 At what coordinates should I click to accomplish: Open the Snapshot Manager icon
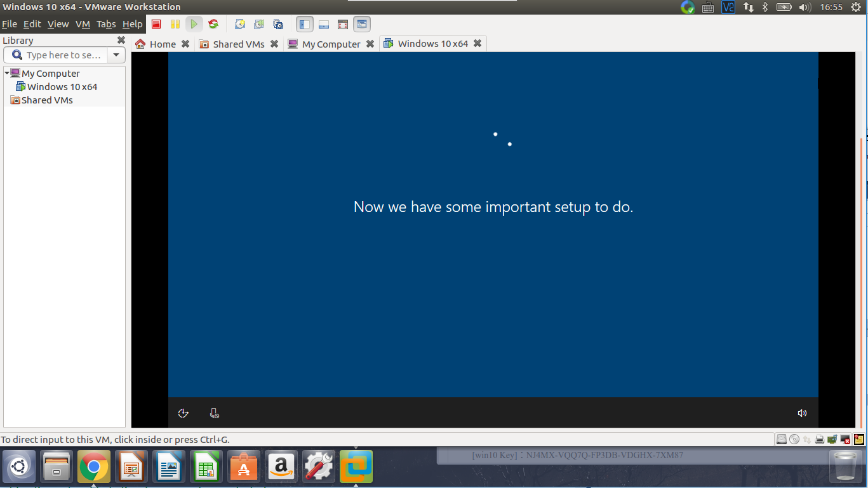tap(278, 25)
